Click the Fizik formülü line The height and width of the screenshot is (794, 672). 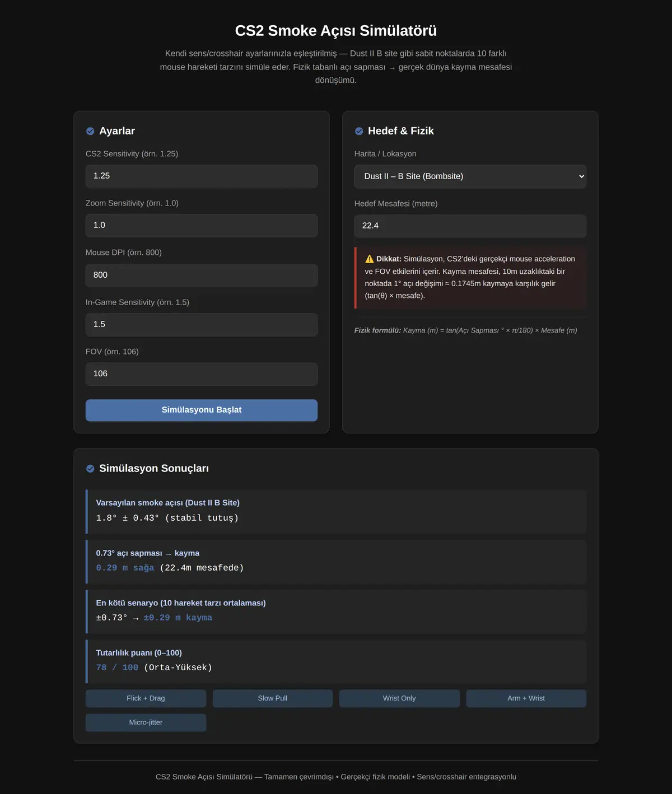pyautogui.click(x=466, y=330)
